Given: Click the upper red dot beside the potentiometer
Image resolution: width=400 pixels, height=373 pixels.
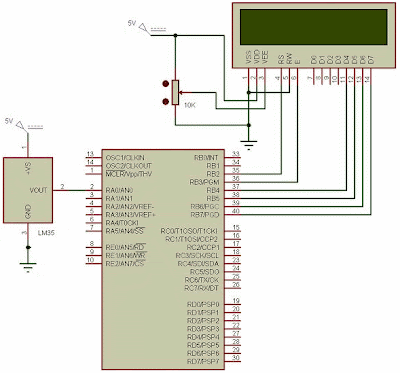Looking at the screenshot, I should [165, 84].
